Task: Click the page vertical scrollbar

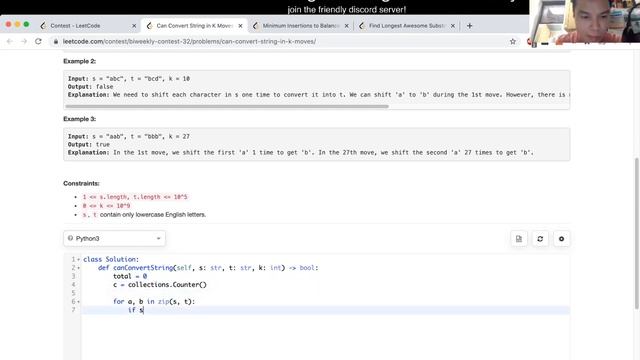Action: (637, 233)
